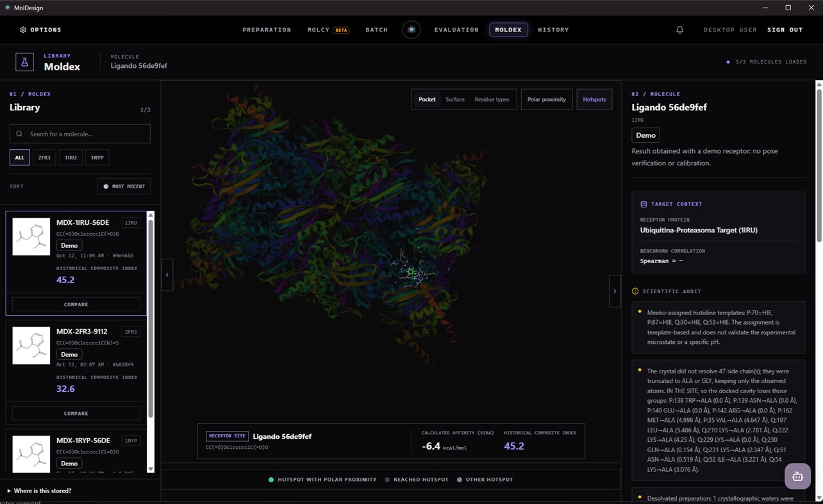Screen dimensions: 823x504
Task: Click the Options gear icon
Action: point(23,30)
